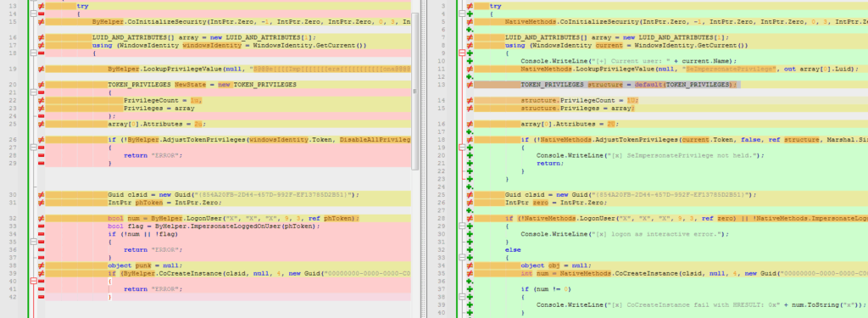Image resolution: width=868 pixels, height=318 pixels.
Task: Collapse the red fold box at left line 40
Action: 33,282
